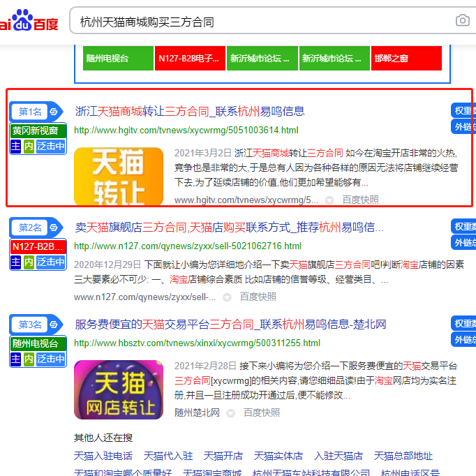Open the n127.com green URL link
The height and width of the screenshot is (476, 476).
pyautogui.click(x=188, y=246)
